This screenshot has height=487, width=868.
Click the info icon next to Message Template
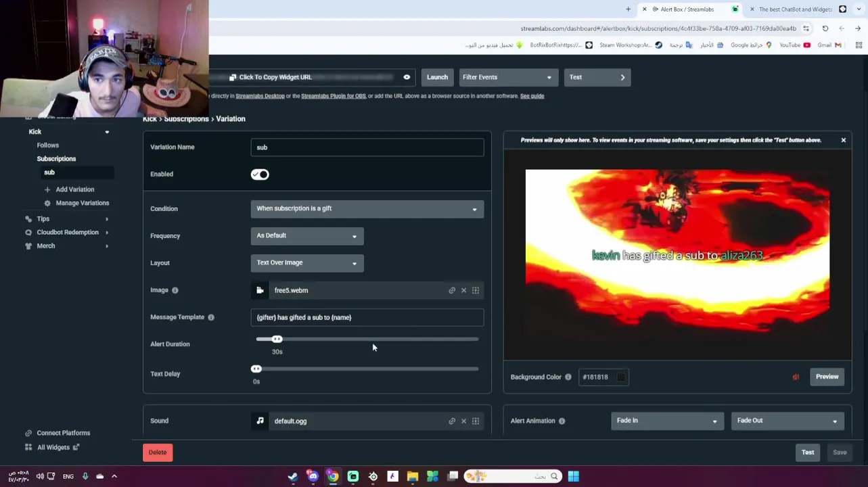[x=211, y=317]
